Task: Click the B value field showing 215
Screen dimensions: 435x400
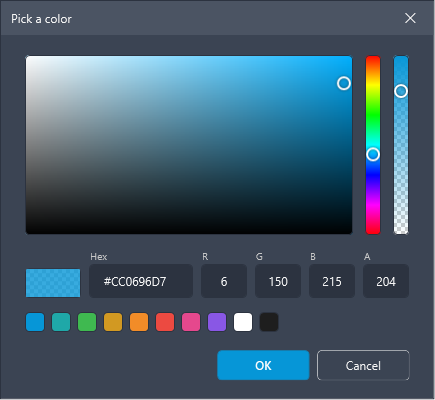Action: coord(332,281)
